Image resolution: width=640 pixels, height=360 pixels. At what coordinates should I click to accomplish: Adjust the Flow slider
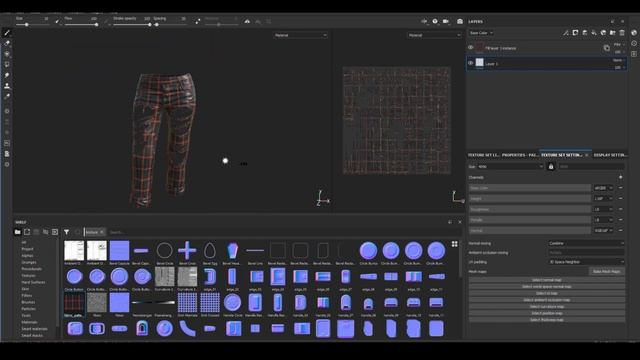pos(82,25)
